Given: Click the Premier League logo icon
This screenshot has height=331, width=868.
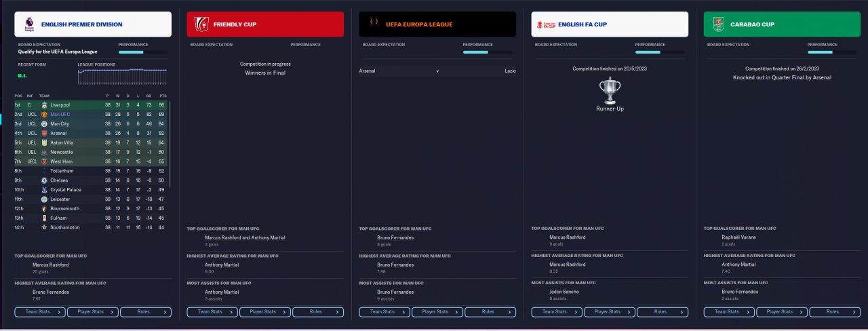Looking at the screenshot, I should point(28,24).
